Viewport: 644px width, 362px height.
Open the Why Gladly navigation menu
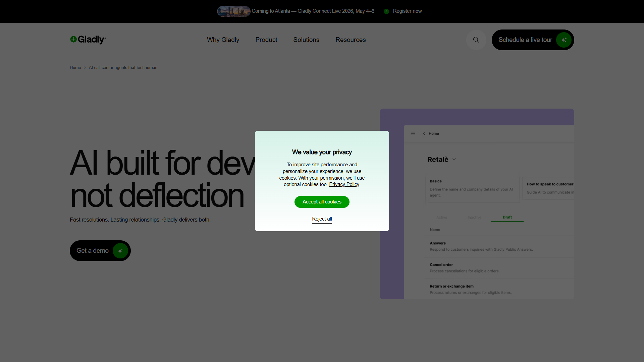[223, 40]
